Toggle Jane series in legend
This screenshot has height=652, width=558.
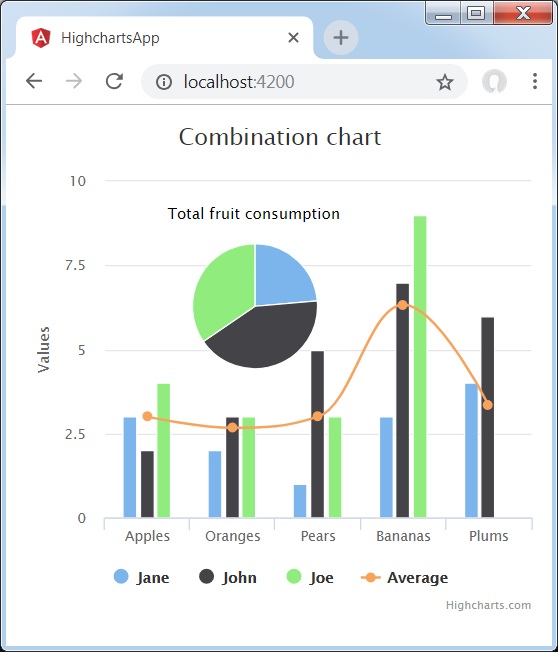(x=141, y=577)
